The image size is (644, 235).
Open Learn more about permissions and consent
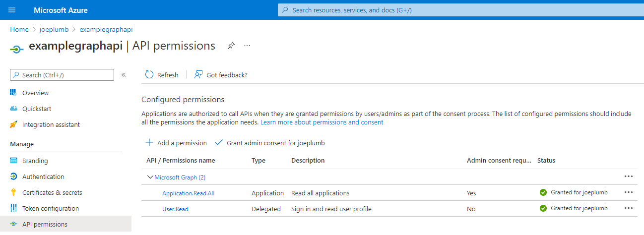[x=322, y=122]
